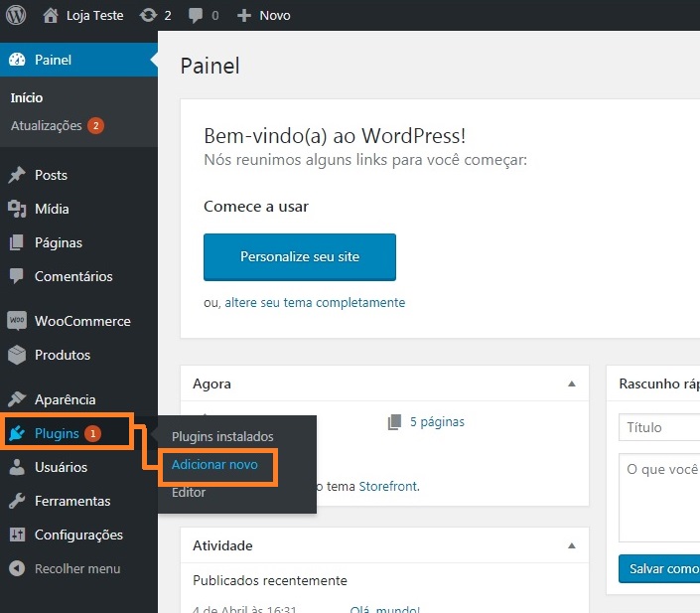Click the Bem-vindo(a) ao WordPress! heading

coord(335,136)
